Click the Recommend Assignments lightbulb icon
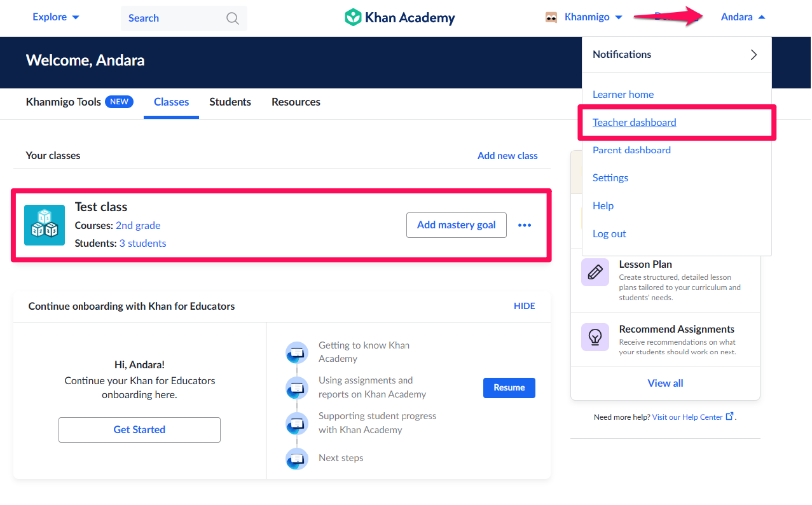 595,337
